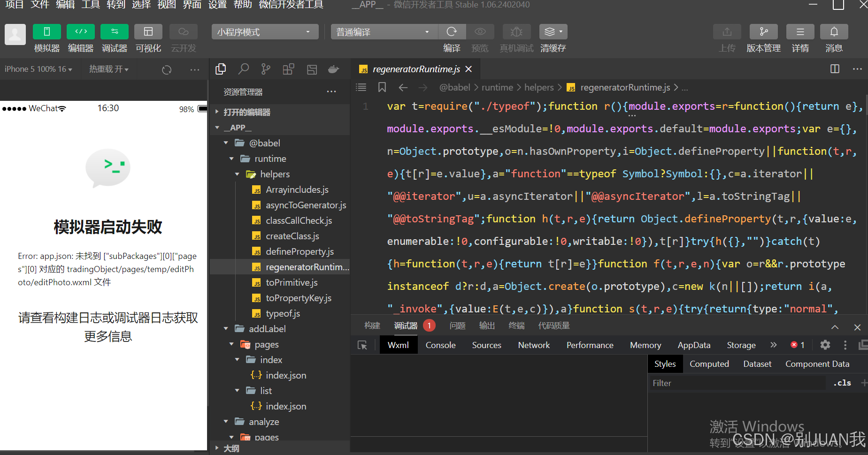Click the preview eye icon
Image resolution: width=868 pixels, height=455 pixels.
click(x=480, y=32)
